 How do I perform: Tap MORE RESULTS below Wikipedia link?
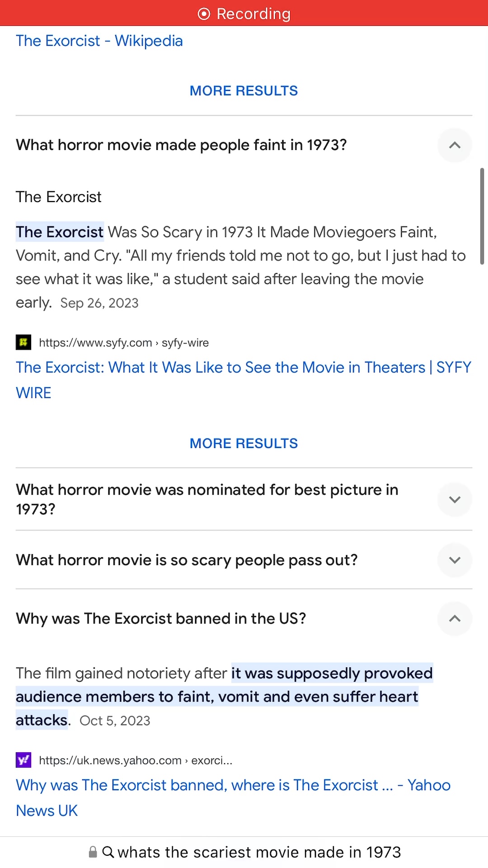coord(244,91)
